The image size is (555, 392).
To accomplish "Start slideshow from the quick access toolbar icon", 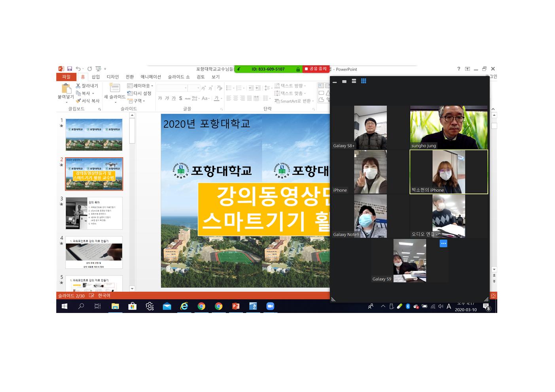I will click(x=98, y=69).
